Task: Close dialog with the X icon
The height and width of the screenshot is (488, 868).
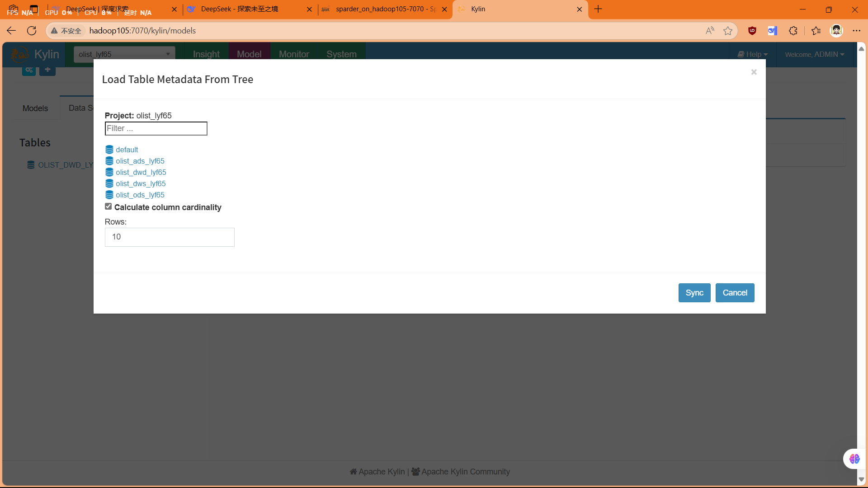Action: (754, 72)
